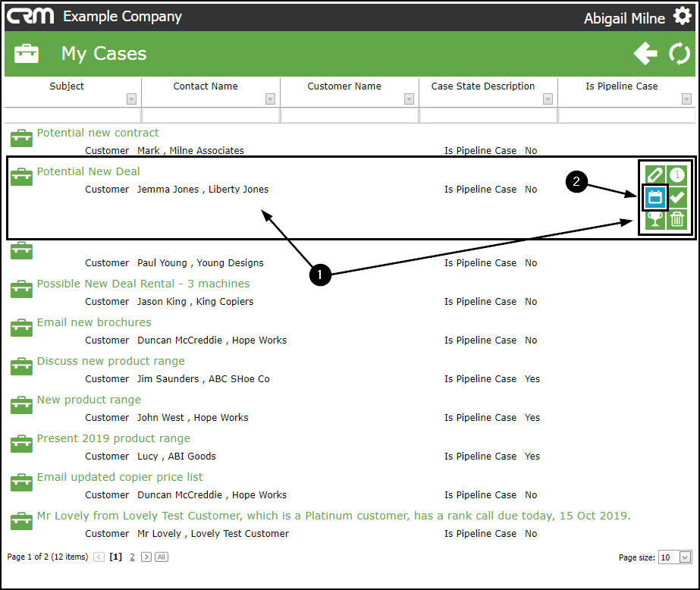Click the All pages button in the pager
This screenshot has width=700, height=590.
(161, 557)
